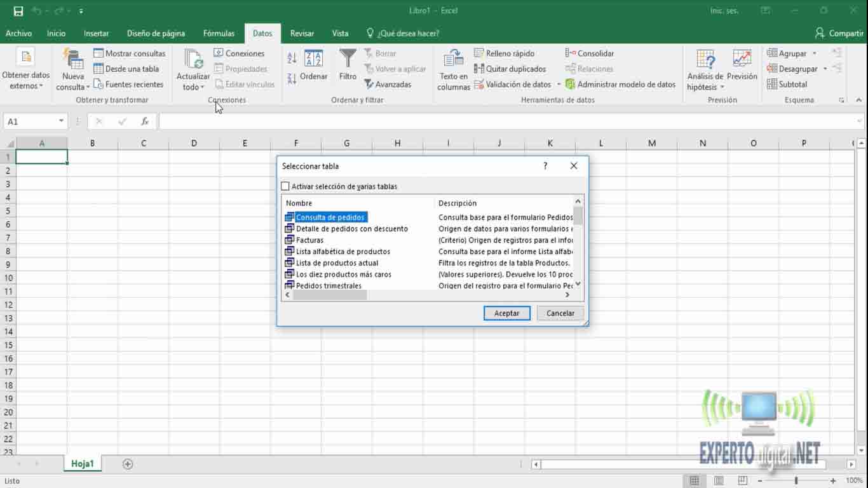Click the Ordenar sort dialog icon
Image resolution: width=868 pixels, height=488 pixels.
[313, 58]
